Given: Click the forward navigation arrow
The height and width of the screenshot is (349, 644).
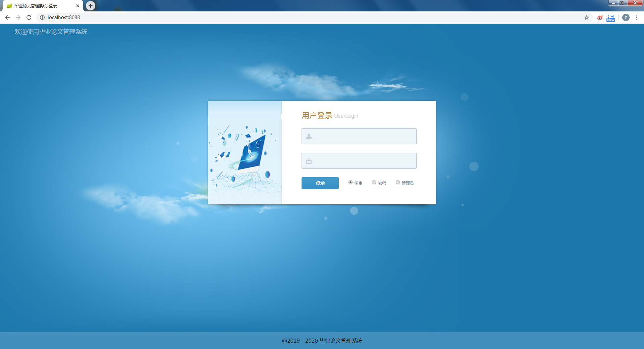Looking at the screenshot, I should [18, 17].
